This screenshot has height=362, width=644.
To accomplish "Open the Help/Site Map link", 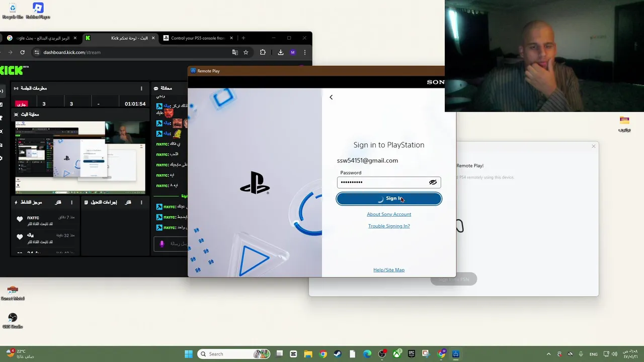I will [389, 270].
